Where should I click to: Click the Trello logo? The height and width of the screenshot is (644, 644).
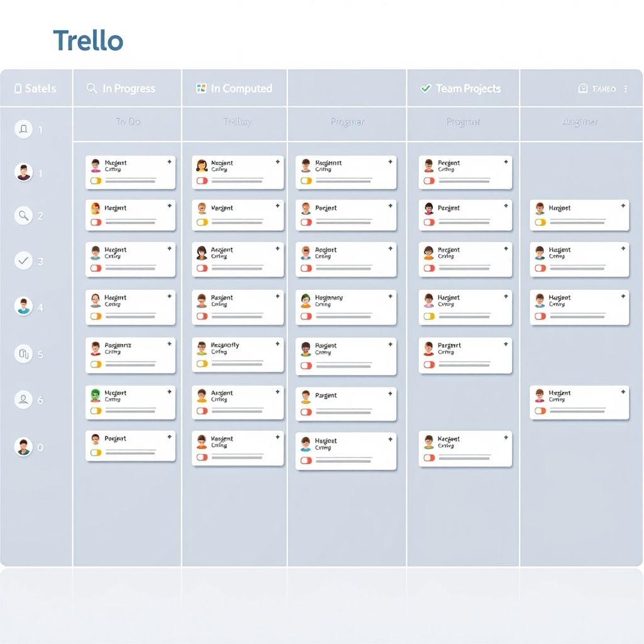tap(88, 40)
